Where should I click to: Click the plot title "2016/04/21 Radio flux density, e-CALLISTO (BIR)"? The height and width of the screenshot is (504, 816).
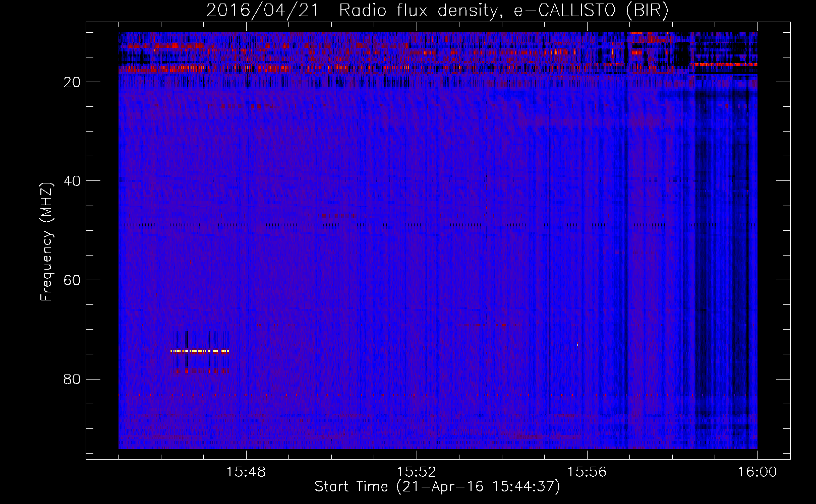(437, 11)
